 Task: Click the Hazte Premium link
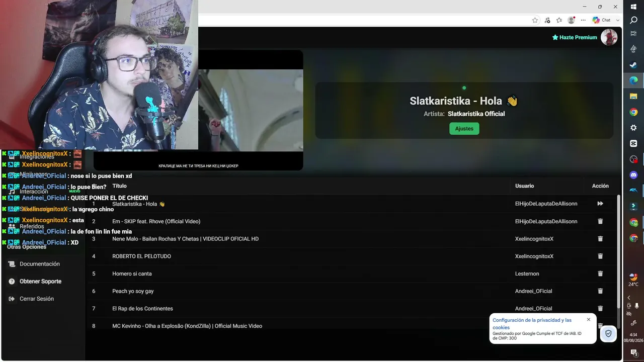point(575,37)
